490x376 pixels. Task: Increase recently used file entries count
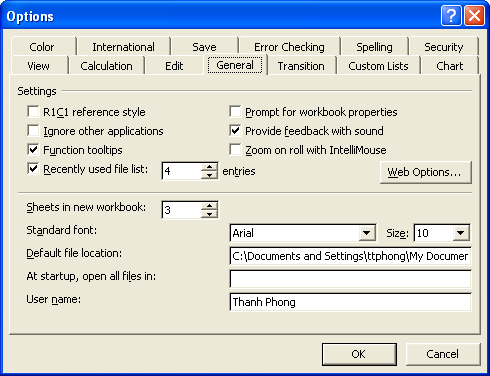coord(209,167)
